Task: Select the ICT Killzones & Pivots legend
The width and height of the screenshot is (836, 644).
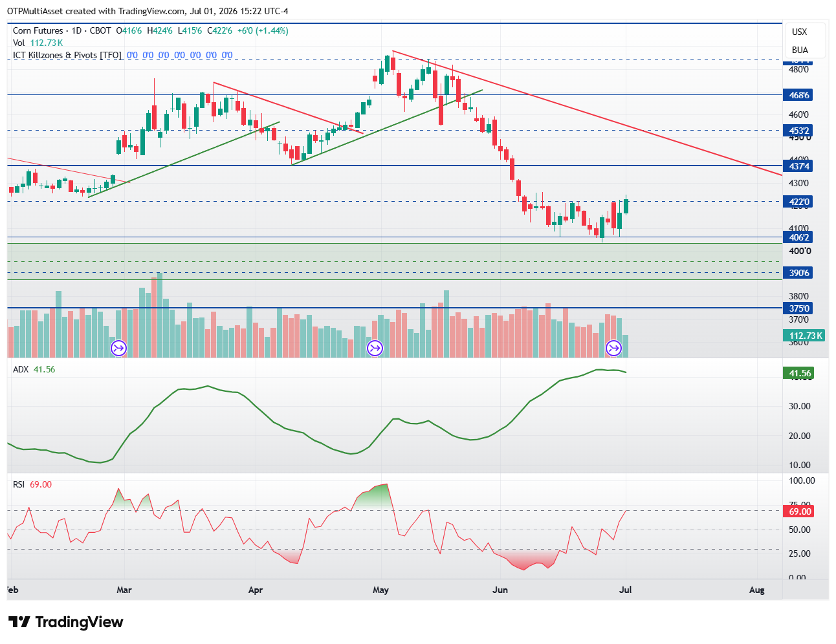Action: [67, 55]
